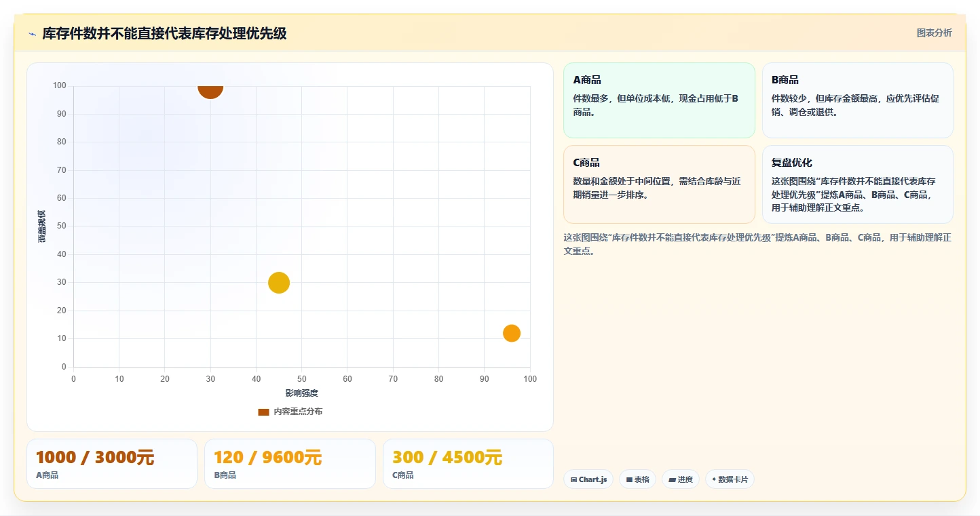Click the lightning icon beside the title
This screenshot has height=516, width=980.
coord(32,33)
